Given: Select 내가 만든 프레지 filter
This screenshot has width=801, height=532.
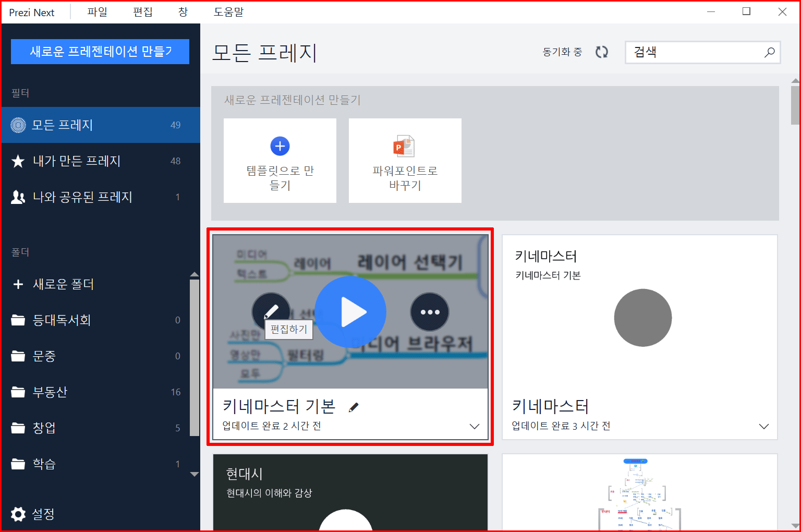Looking at the screenshot, I should click(101, 161).
